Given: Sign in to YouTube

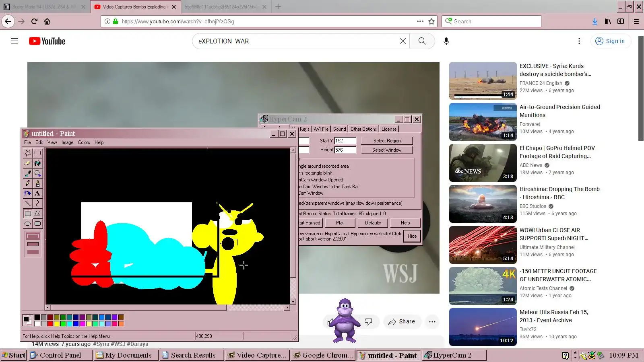Looking at the screenshot, I should [611, 41].
